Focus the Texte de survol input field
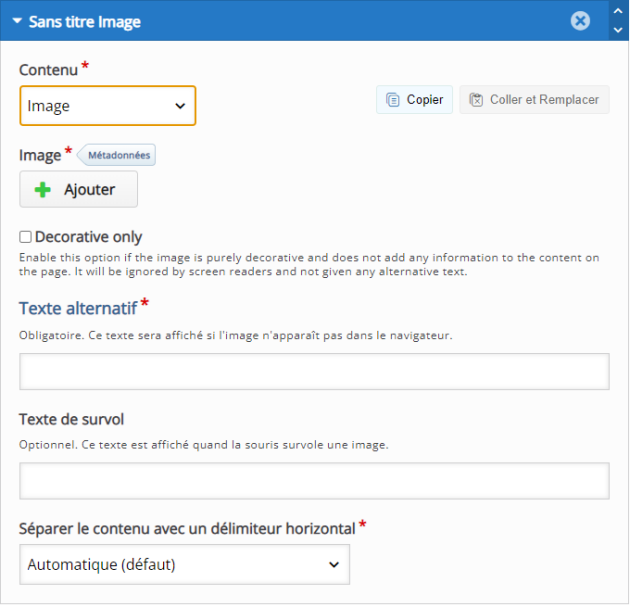This screenshot has width=630, height=607. coord(314,481)
